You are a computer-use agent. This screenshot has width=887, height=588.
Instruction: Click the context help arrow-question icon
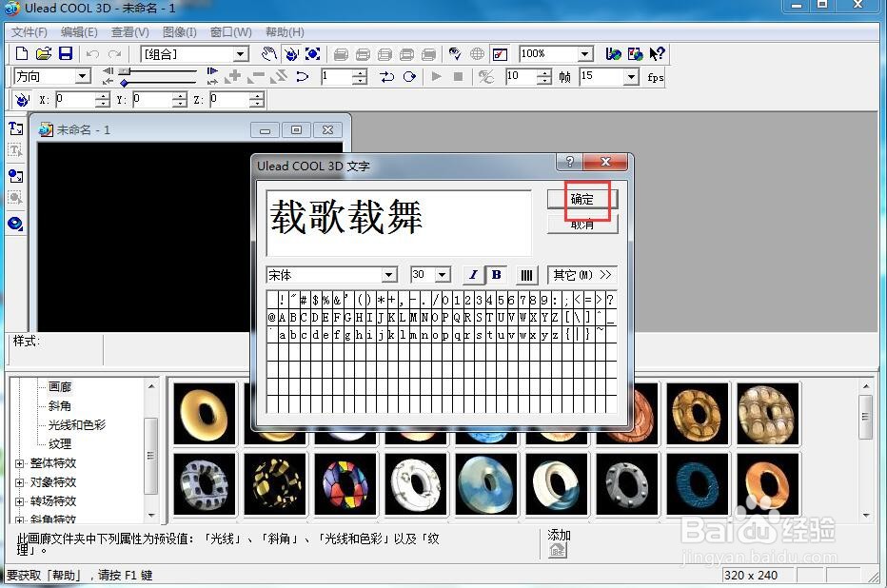tap(657, 54)
